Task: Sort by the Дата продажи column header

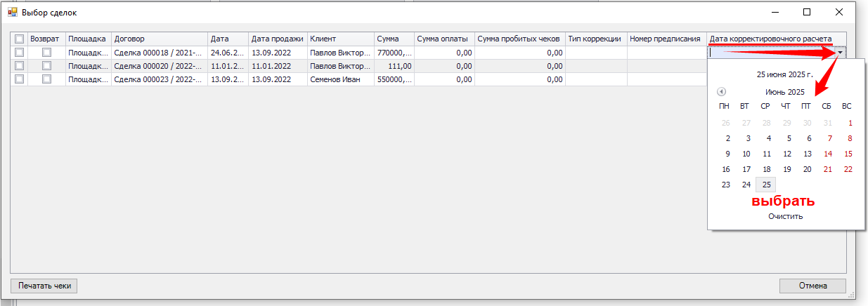Action: pos(277,39)
